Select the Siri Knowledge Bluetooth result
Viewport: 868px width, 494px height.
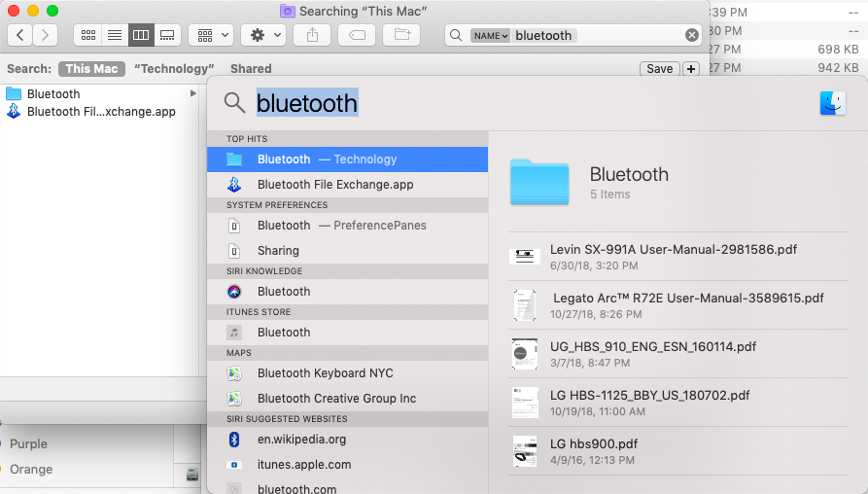[348, 292]
